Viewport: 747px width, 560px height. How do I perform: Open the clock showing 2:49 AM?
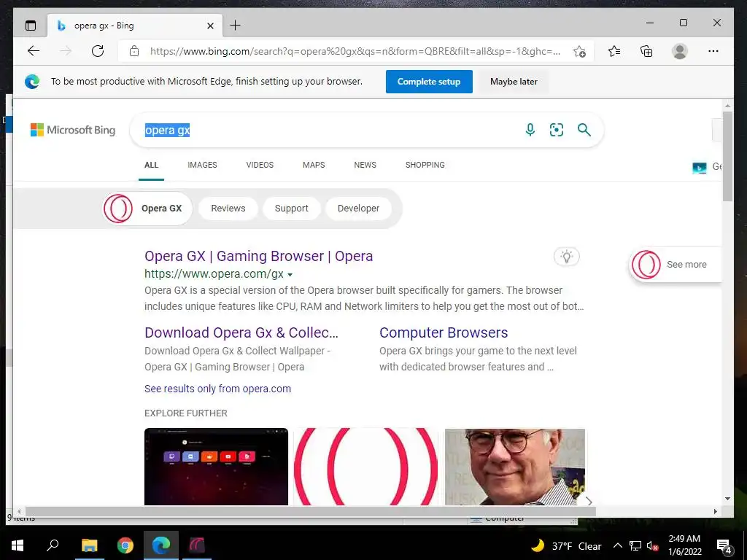pyautogui.click(x=684, y=545)
